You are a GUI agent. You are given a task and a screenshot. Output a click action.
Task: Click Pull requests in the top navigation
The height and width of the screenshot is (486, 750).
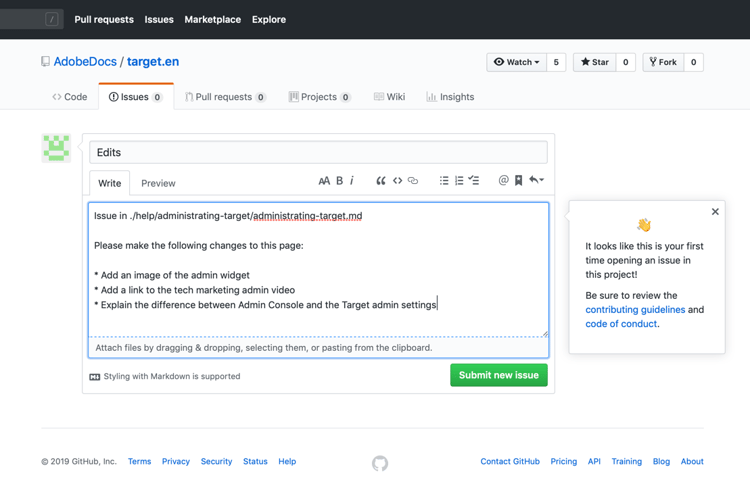pyautogui.click(x=104, y=20)
